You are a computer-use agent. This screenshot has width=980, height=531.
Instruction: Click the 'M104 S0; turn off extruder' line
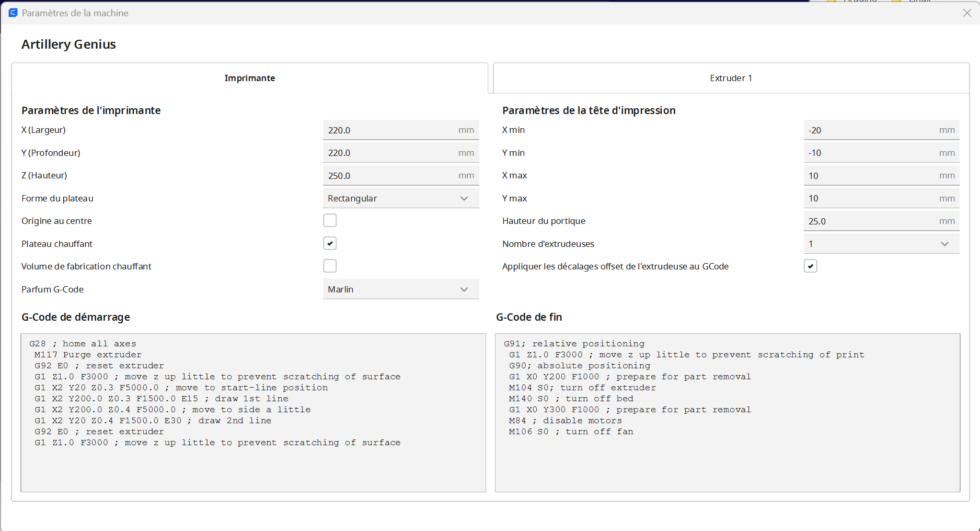(x=582, y=388)
